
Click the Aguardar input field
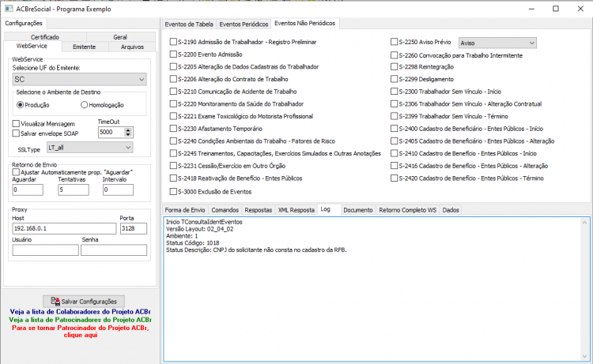pos(28,190)
